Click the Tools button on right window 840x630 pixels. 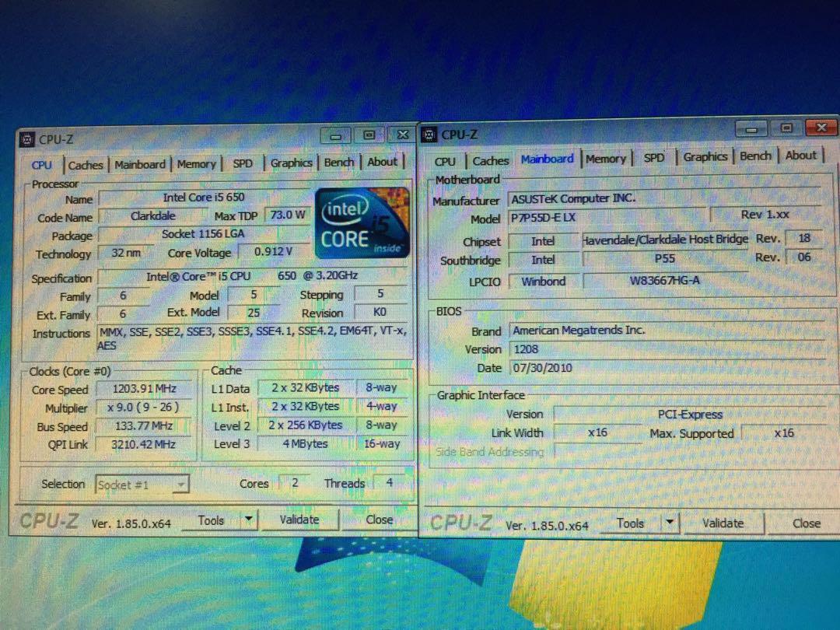coord(630,523)
